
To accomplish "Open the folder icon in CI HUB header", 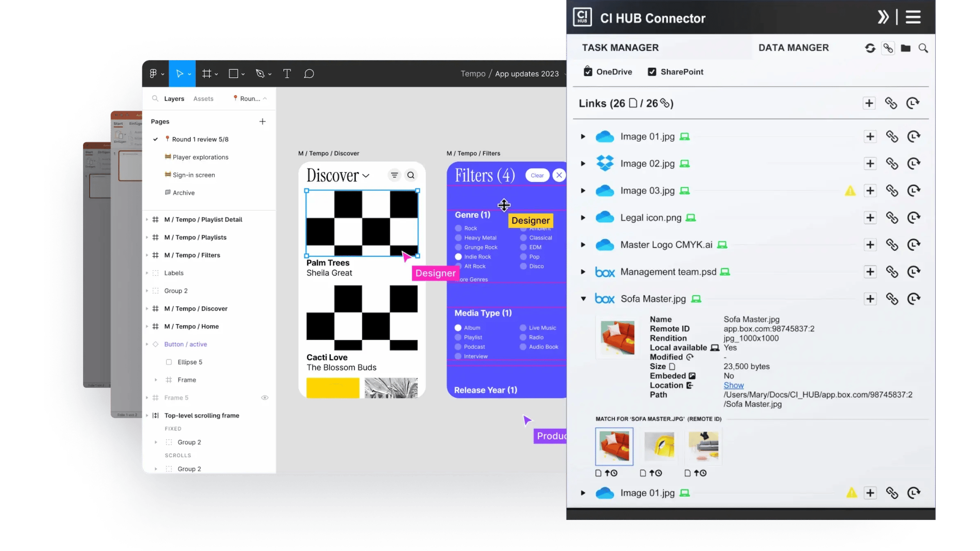I will pyautogui.click(x=905, y=48).
